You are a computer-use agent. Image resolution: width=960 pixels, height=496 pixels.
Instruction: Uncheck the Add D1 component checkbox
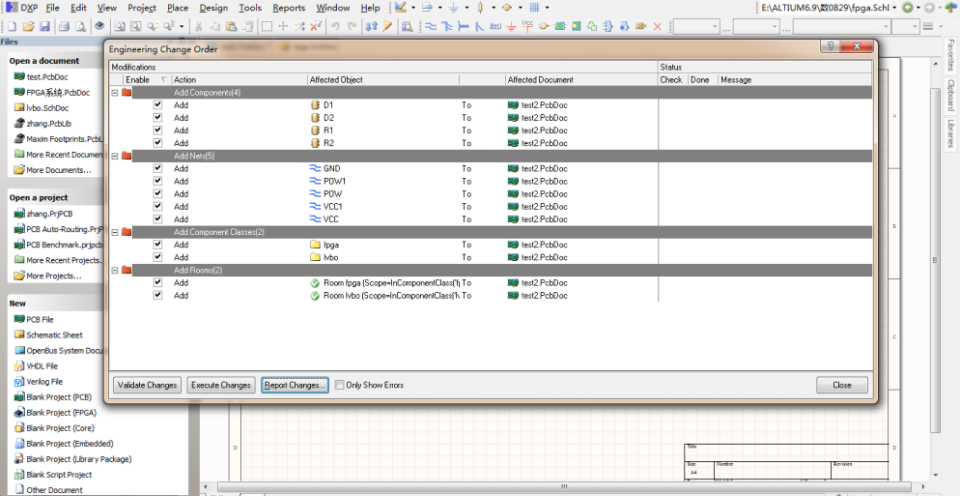(157, 104)
